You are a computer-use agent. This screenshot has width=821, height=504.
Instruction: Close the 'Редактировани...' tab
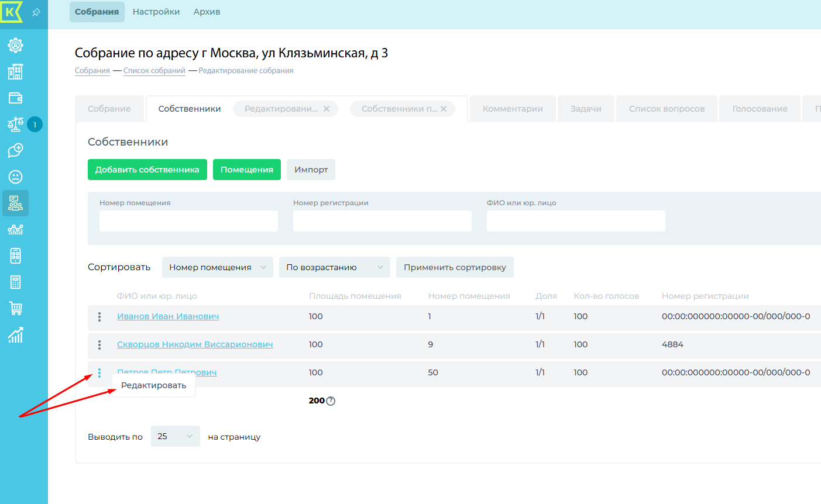327,109
